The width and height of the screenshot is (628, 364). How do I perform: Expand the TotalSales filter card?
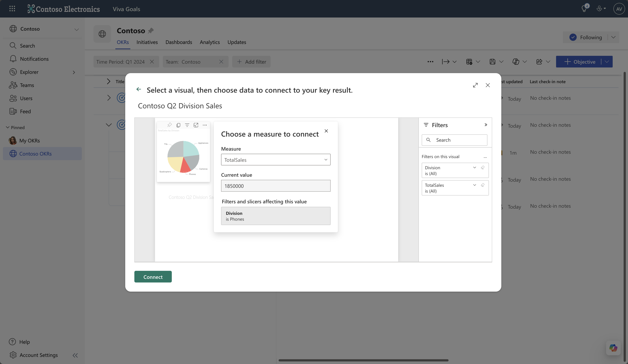pos(474,185)
